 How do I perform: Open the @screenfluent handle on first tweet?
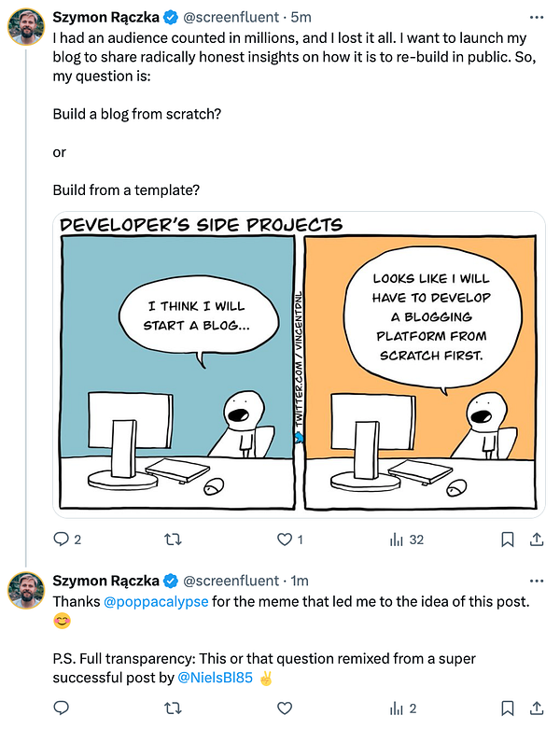click(231, 17)
